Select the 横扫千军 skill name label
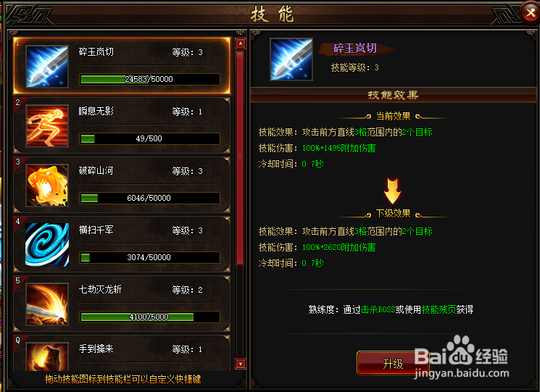Image resolution: width=540 pixels, height=392 pixels. click(x=96, y=230)
